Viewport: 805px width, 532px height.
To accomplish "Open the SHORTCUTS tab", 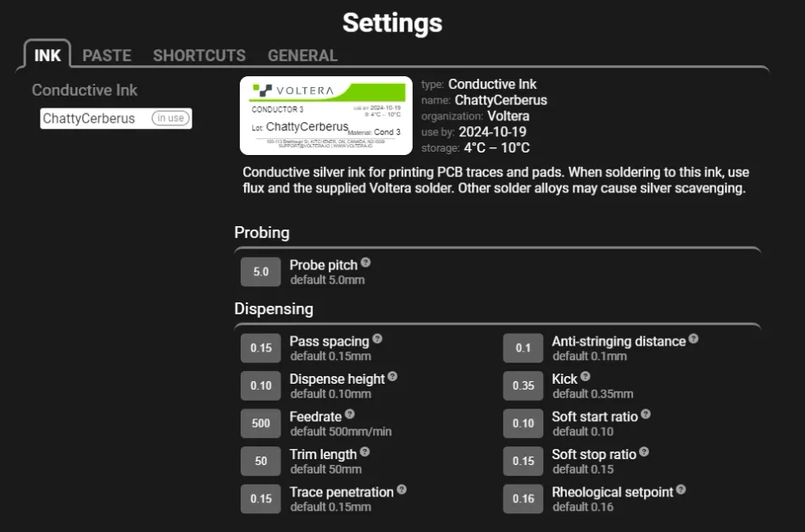I will point(199,56).
